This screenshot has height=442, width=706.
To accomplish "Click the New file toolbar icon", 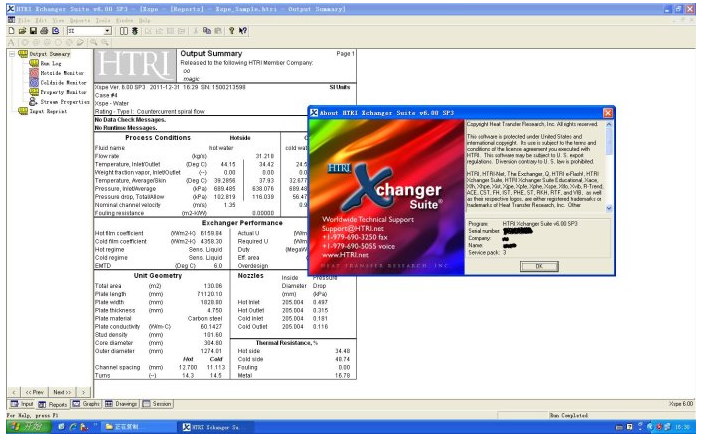I will [x=12, y=31].
